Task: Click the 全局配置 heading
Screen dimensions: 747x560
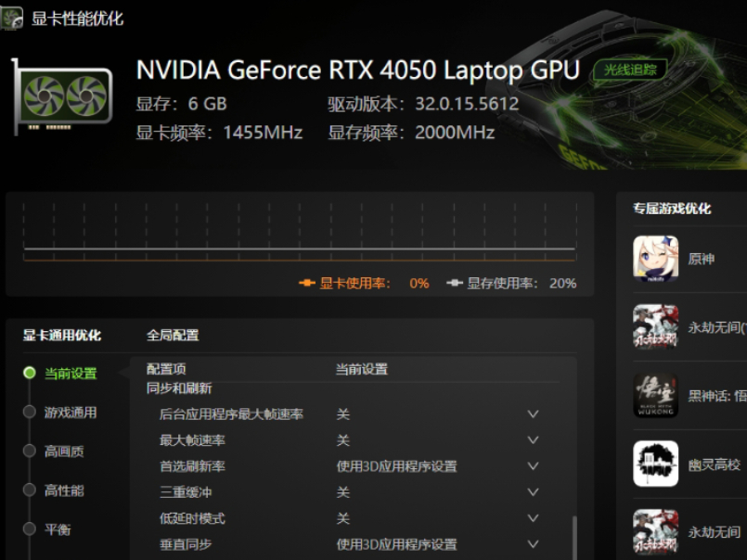Action: (x=173, y=336)
